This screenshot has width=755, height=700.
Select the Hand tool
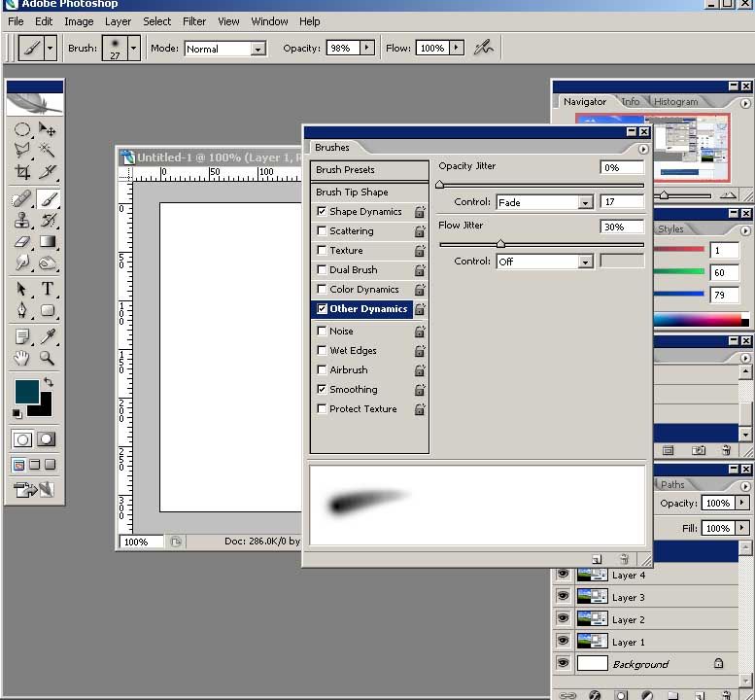pyautogui.click(x=22, y=359)
